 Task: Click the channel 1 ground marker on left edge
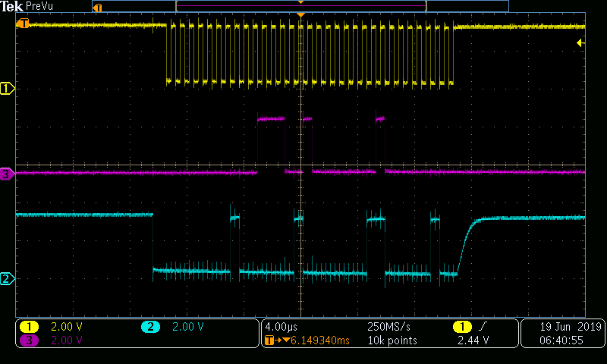pyautogui.click(x=7, y=89)
